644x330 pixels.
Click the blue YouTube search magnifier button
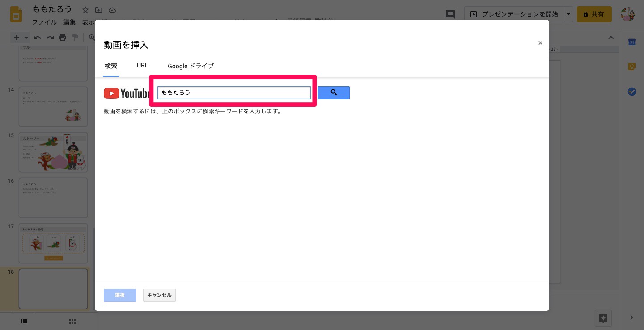coord(334,92)
